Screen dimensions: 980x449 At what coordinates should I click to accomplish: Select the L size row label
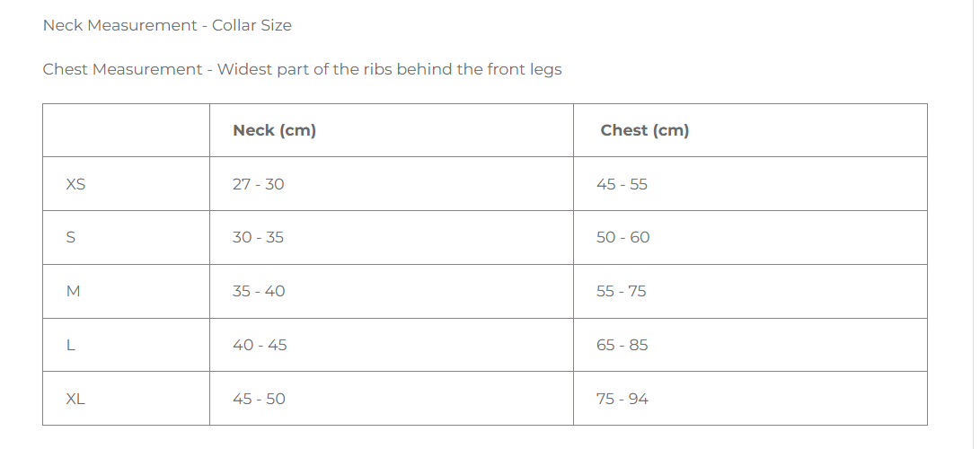[x=71, y=345]
